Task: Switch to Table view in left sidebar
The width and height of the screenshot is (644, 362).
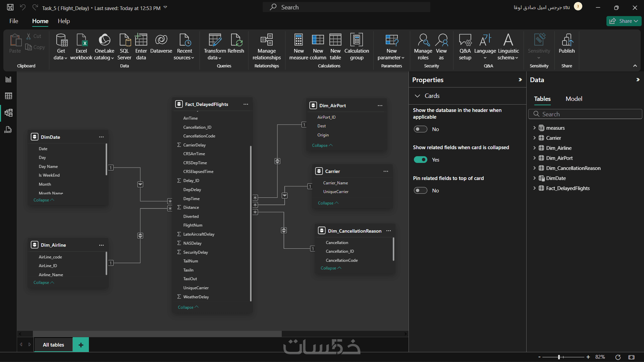Action: 8,96
